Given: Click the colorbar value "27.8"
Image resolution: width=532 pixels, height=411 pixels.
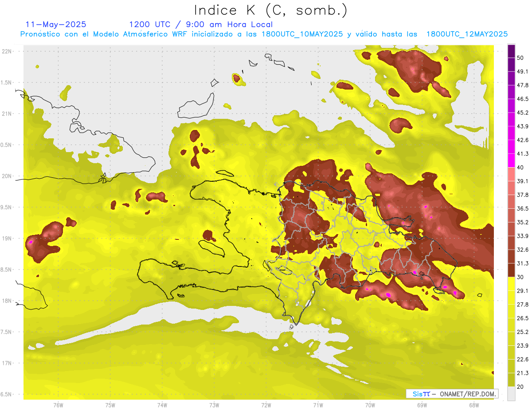Looking at the screenshot, I should coord(523,305).
